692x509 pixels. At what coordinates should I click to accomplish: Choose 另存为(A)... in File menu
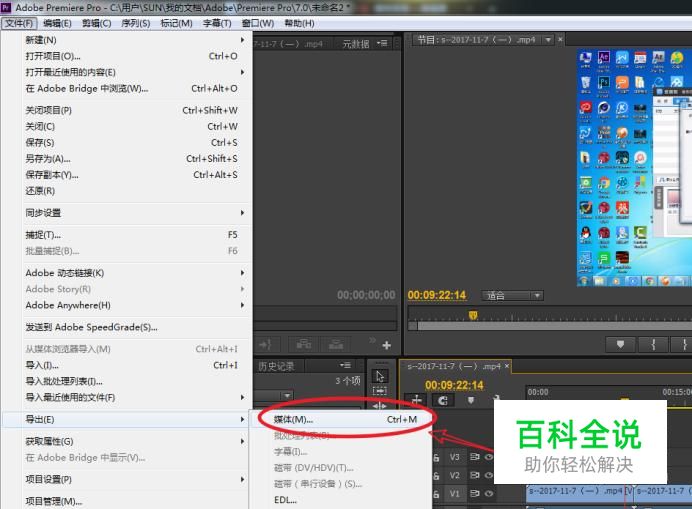(x=126, y=158)
